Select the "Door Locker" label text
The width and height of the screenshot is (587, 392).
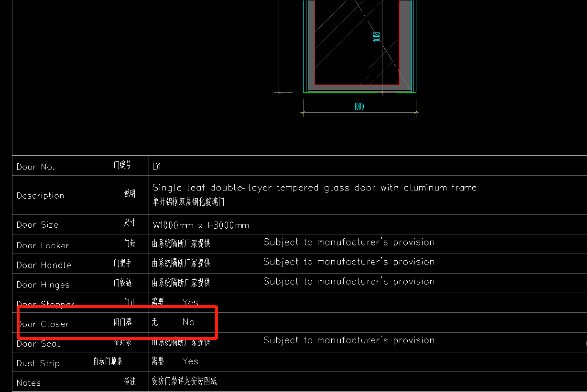click(x=43, y=245)
